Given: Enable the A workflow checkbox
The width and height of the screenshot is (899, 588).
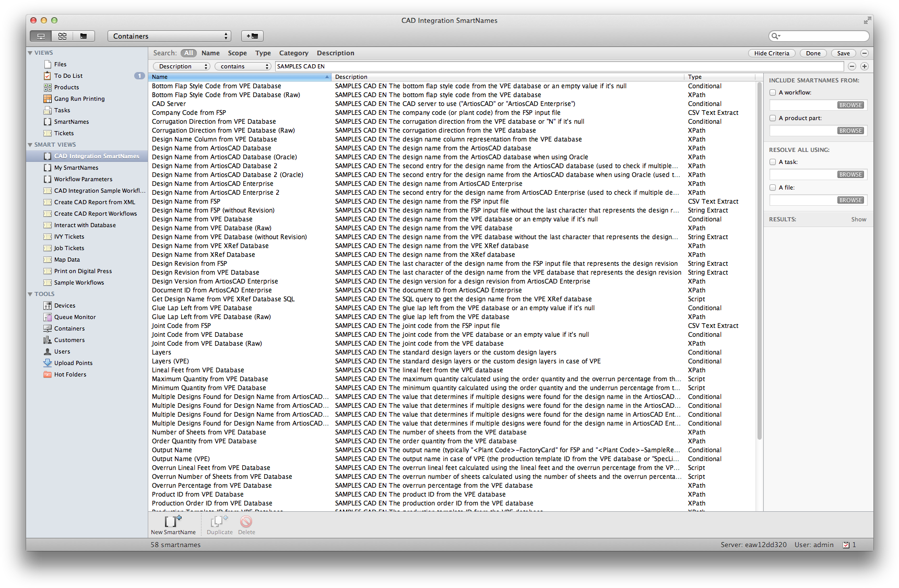Looking at the screenshot, I should click(772, 92).
